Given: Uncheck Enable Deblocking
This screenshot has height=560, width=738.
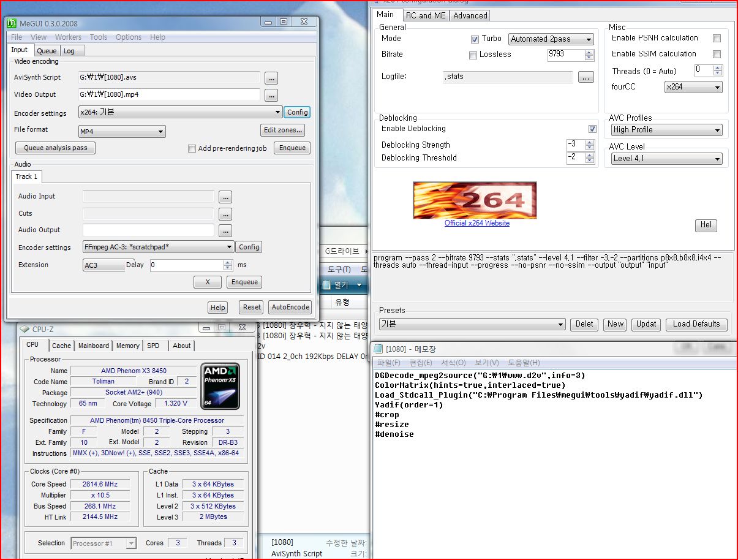Looking at the screenshot, I should (592, 129).
